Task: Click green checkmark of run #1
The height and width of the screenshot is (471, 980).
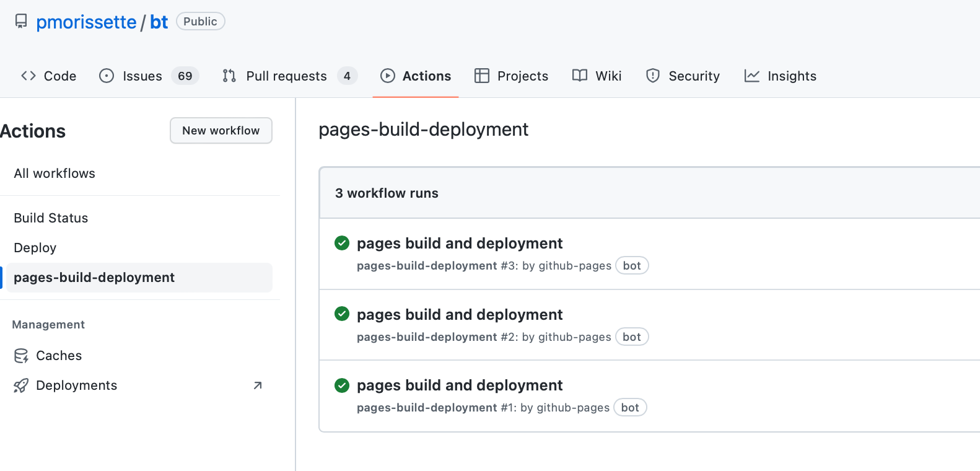Action: 342,385
